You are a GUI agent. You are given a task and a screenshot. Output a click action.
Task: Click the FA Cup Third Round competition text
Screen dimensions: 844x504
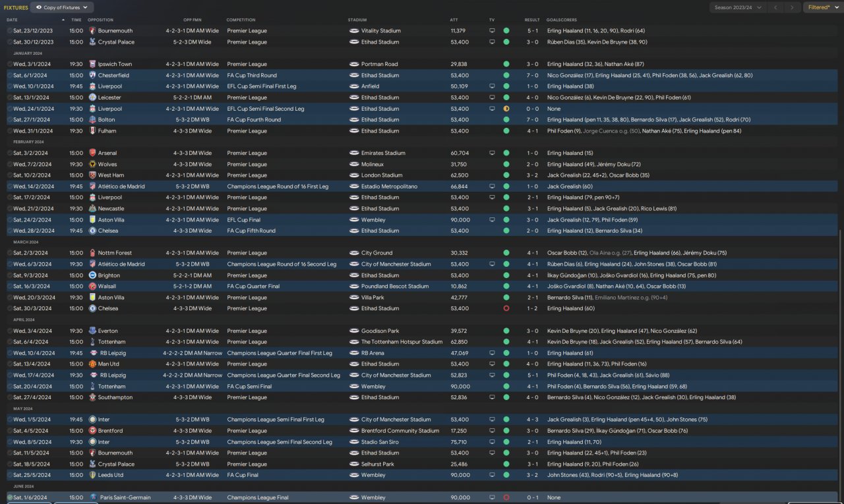click(x=252, y=76)
